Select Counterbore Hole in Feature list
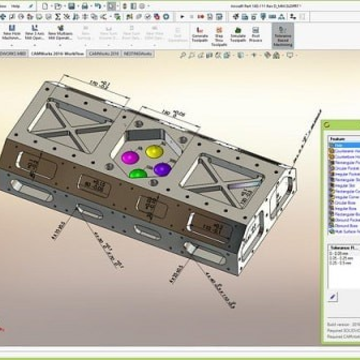The image size is (360, 360). coord(344,157)
